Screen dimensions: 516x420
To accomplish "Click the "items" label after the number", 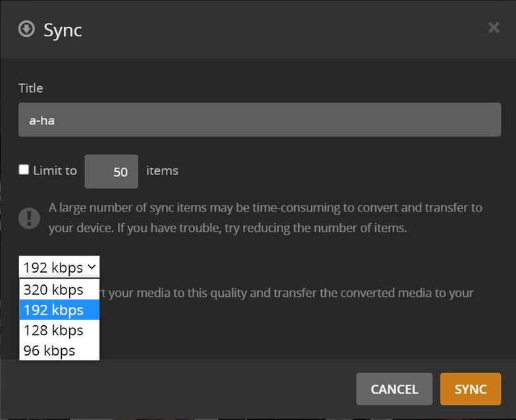I will tap(162, 171).
